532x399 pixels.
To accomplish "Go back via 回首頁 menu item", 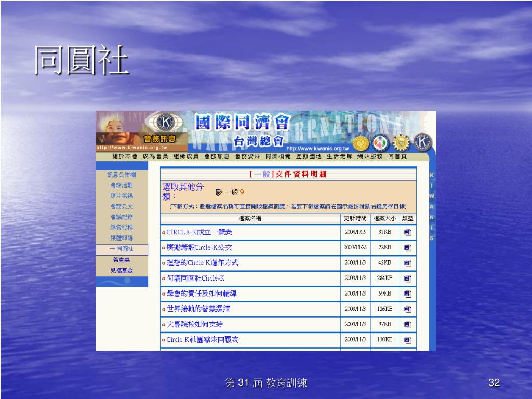I will (x=397, y=156).
